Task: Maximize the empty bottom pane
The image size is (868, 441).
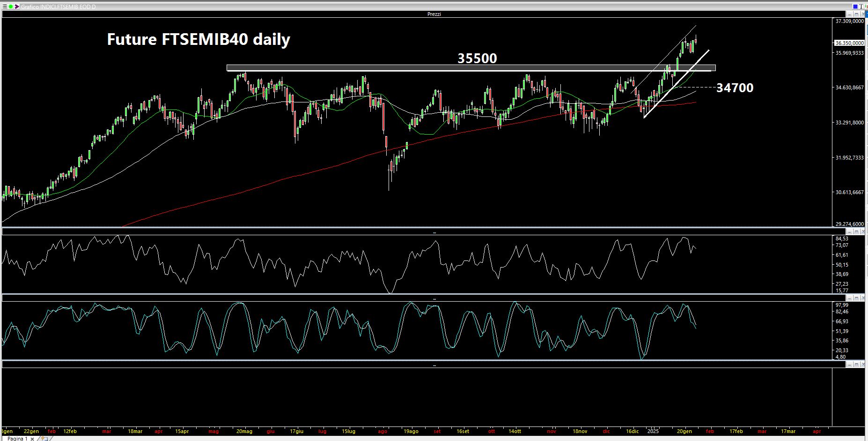Action: pyautogui.click(x=856, y=364)
